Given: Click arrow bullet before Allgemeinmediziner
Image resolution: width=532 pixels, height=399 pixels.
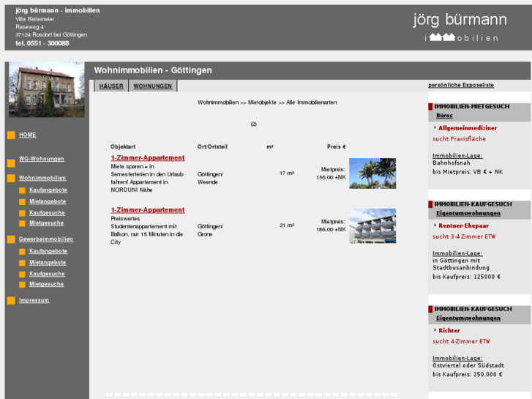Looking at the screenshot, I should click(x=435, y=127).
